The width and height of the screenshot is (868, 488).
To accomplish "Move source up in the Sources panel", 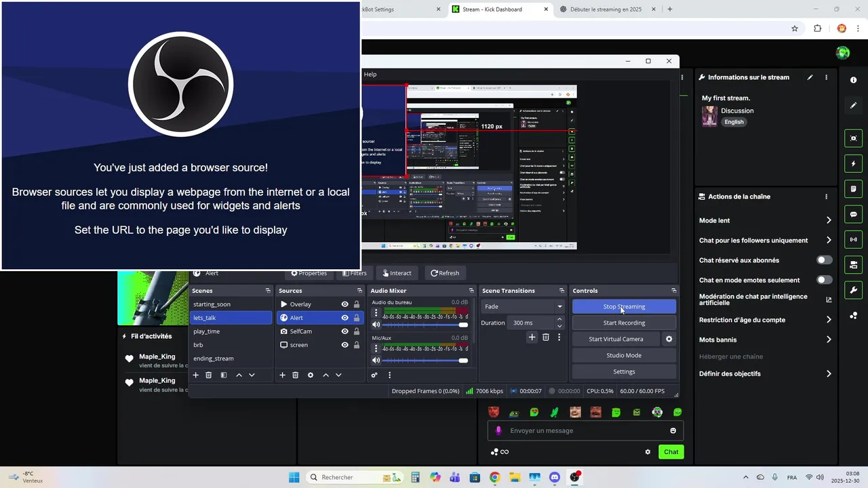I will pyautogui.click(x=325, y=375).
